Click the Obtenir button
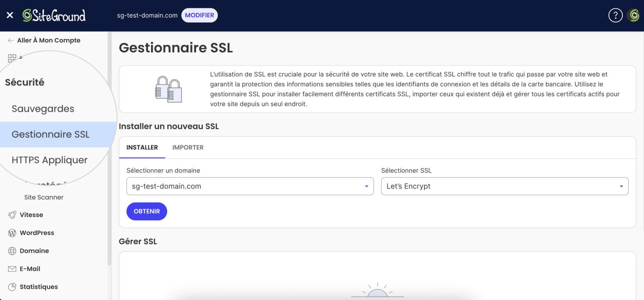 pyautogui.click(x=147, y=211)
